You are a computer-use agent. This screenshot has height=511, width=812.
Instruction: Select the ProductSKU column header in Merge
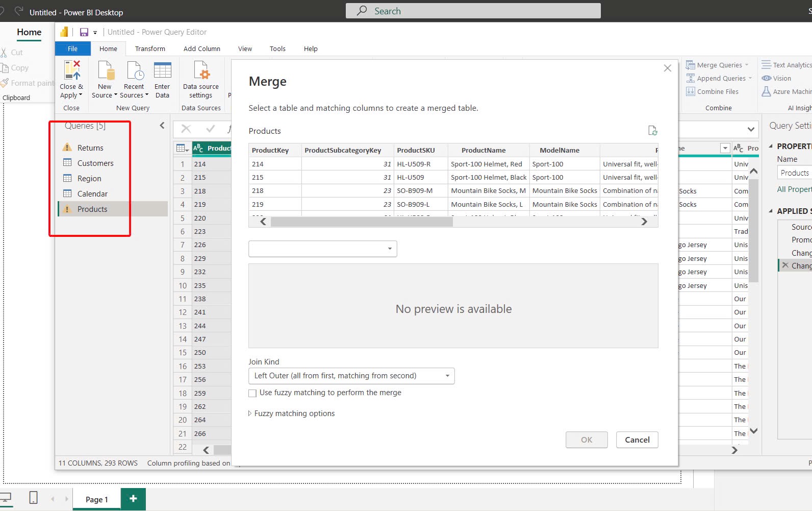click(x=421, y=150)
